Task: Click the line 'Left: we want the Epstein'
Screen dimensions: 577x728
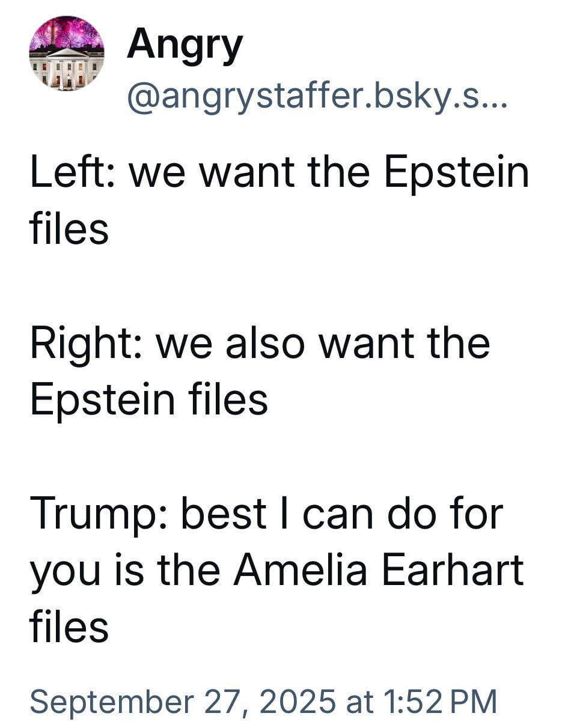Action: (279, 174)
